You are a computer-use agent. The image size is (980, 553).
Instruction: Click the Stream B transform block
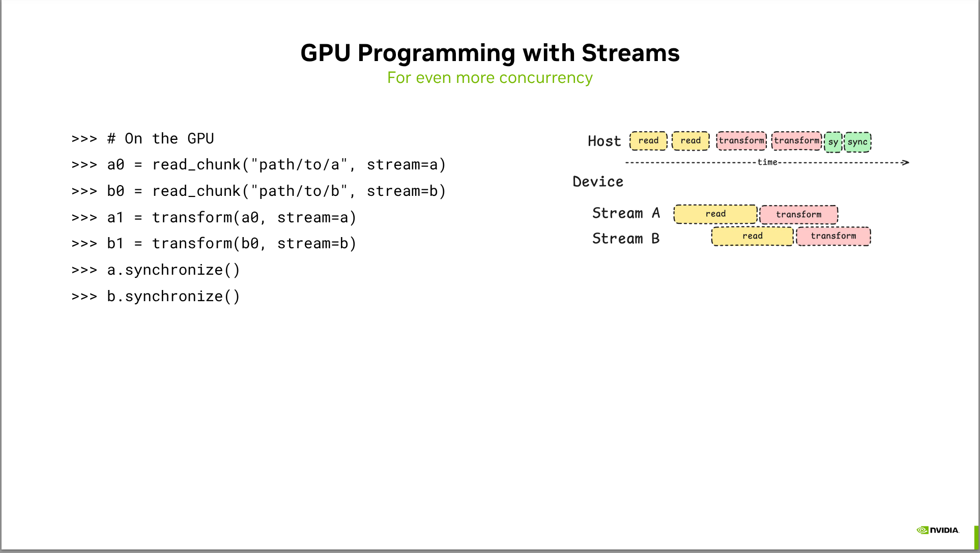pyautogui.click(x=833, y=236)
